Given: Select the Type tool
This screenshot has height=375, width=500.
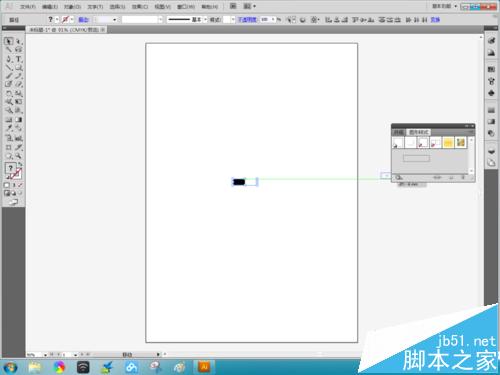Looking at the screenshot, I should 19,59.
